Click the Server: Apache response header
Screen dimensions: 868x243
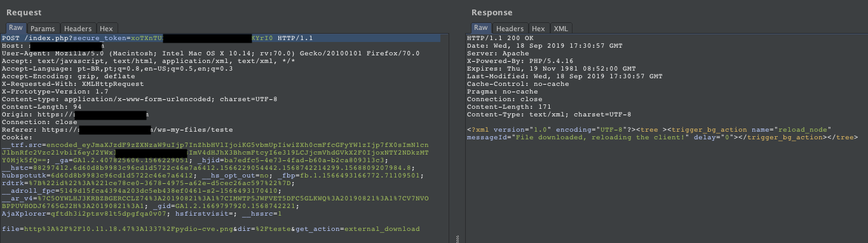pos(498,53)
